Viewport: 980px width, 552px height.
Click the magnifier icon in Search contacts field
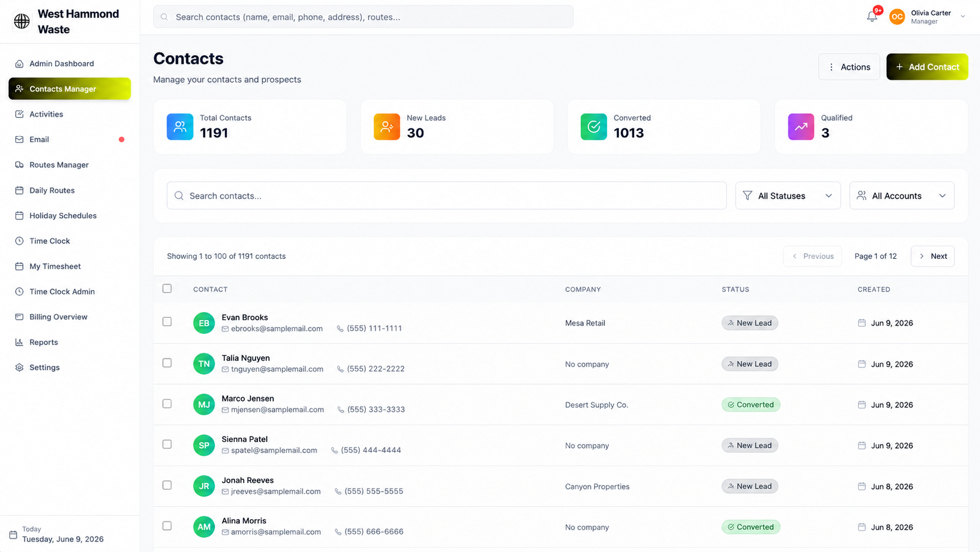click(179, 196)
